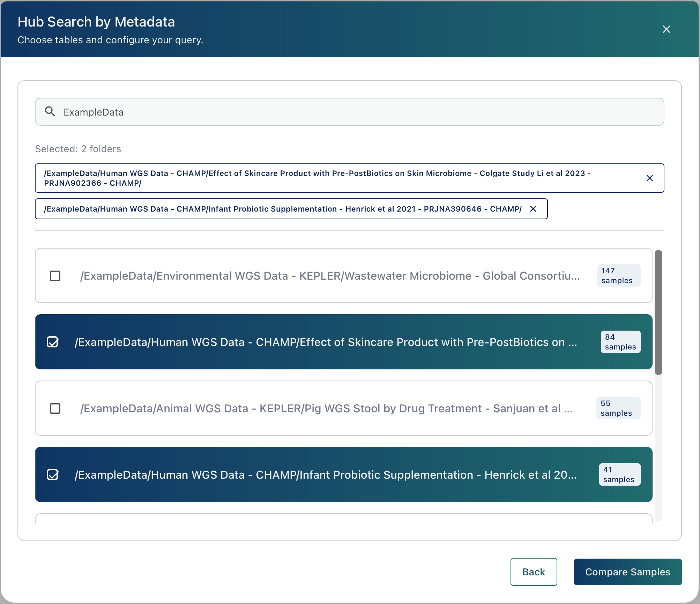700x604 pixels.
Task: Click the Compare Samples button
Action: 628,572
